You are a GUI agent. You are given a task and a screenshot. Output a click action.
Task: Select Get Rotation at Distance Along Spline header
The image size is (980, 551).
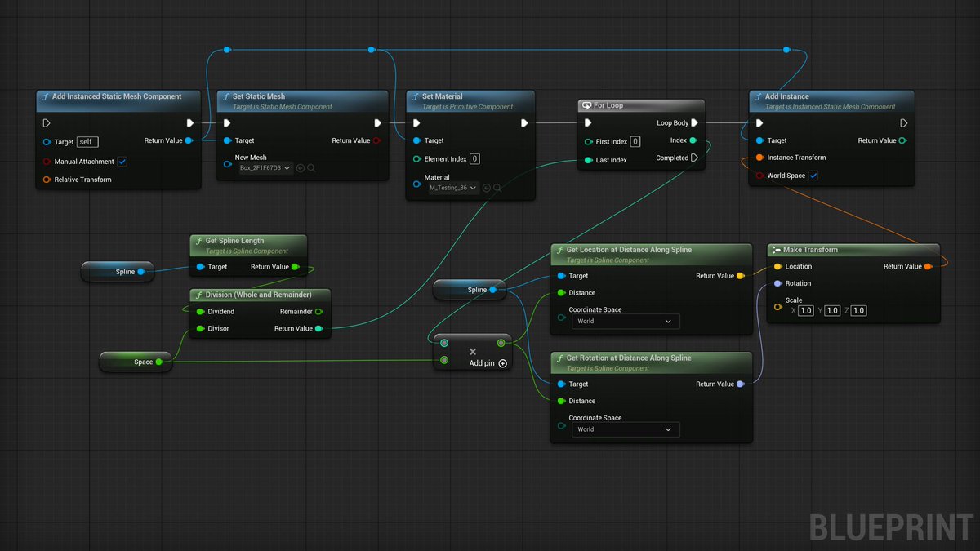pos(651,362)
